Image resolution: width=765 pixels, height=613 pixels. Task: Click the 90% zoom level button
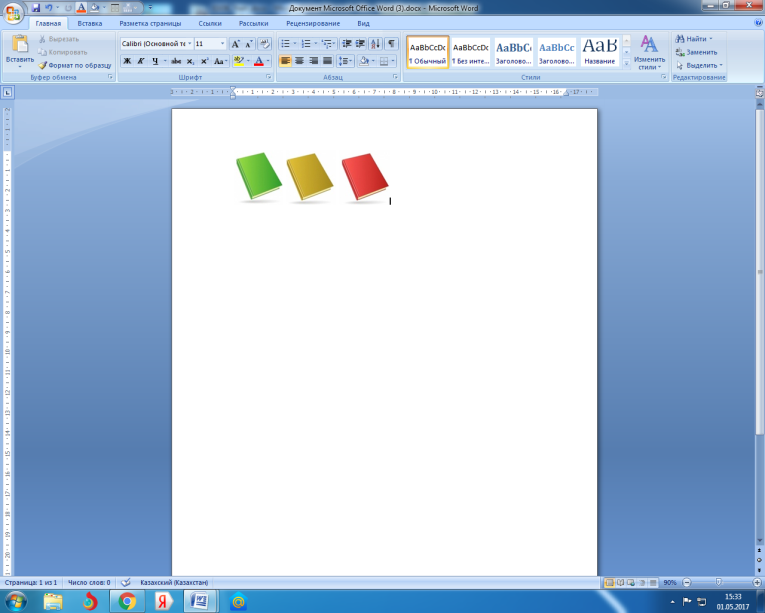670,582
